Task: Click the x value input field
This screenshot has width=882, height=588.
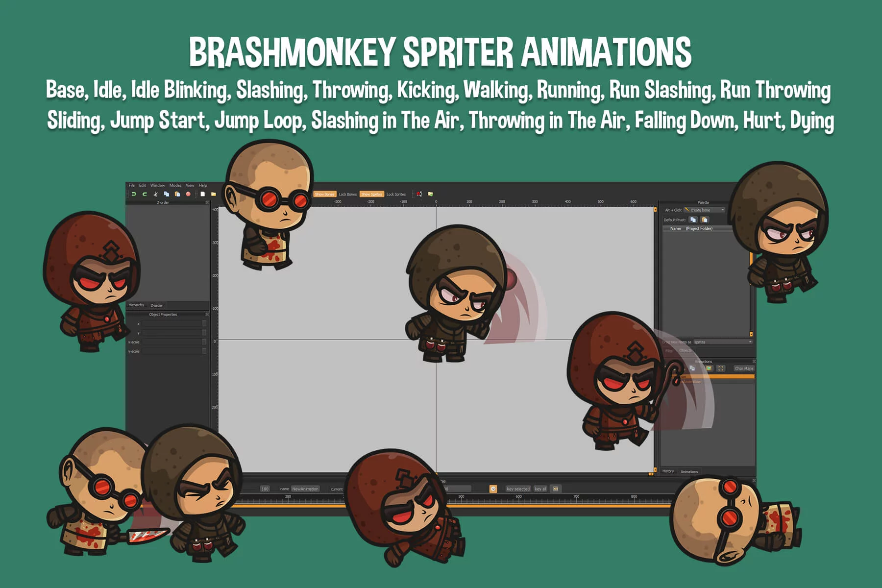Action: click(x=172, y=323)
